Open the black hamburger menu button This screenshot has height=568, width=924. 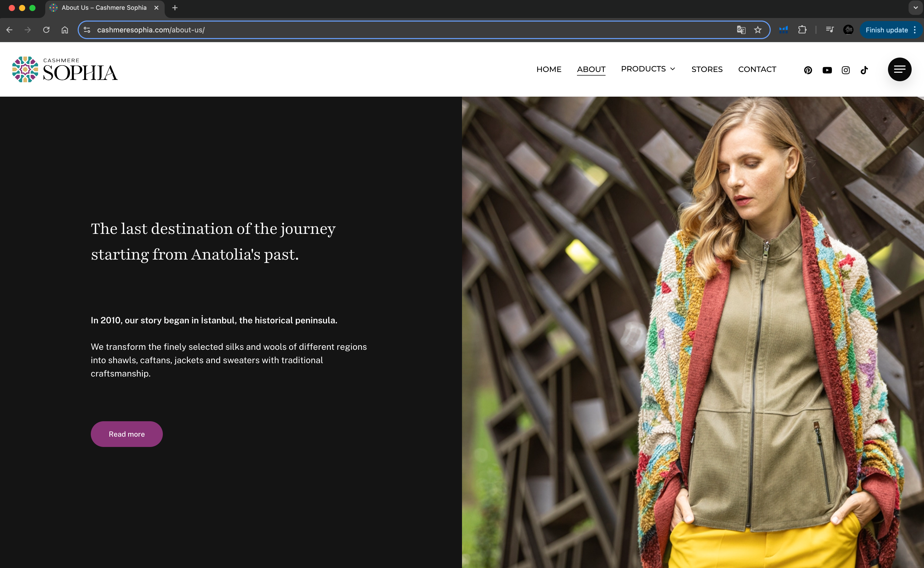[900, 69]
